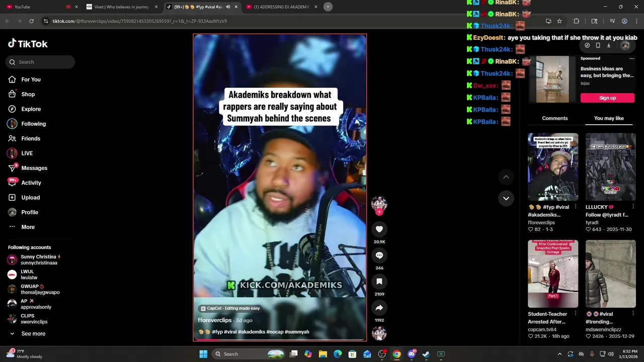This screenshot has height=362, width=644.
Task: Switch to the Comments tab
Action: coord(555,118)
